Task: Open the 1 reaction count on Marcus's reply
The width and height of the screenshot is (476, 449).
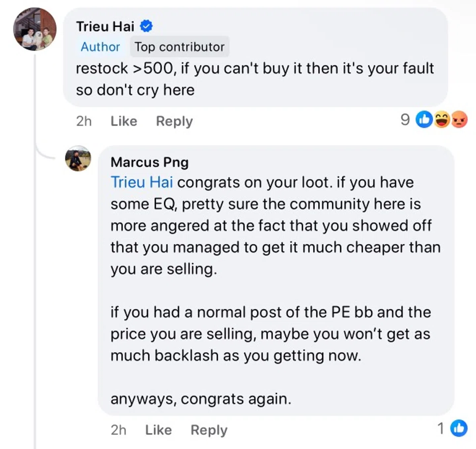Action: point(441,428)
